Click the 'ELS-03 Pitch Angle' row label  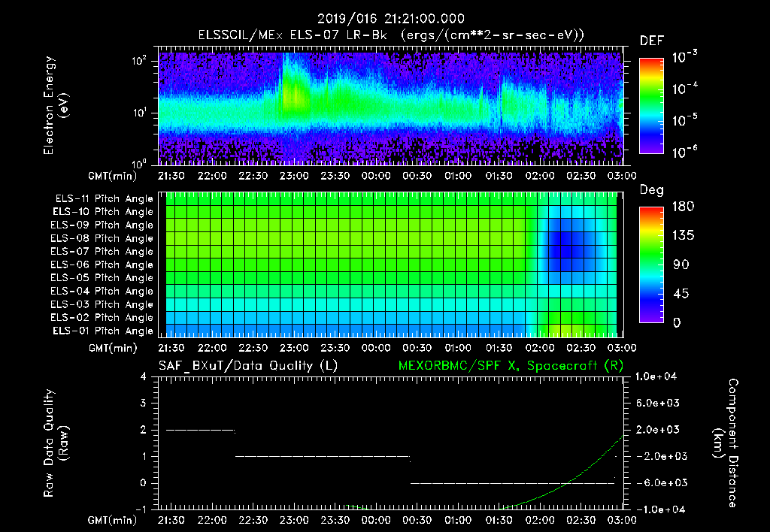[x=102, y=305]
